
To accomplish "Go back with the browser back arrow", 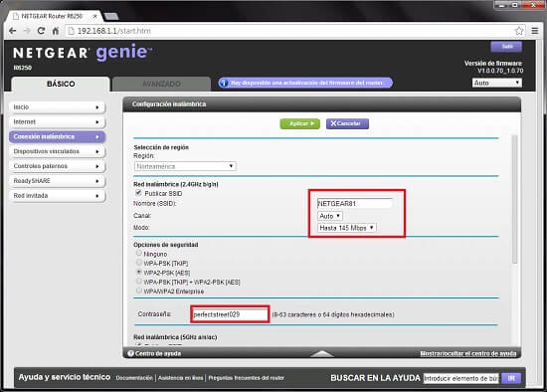I will [x=13, y=31].
